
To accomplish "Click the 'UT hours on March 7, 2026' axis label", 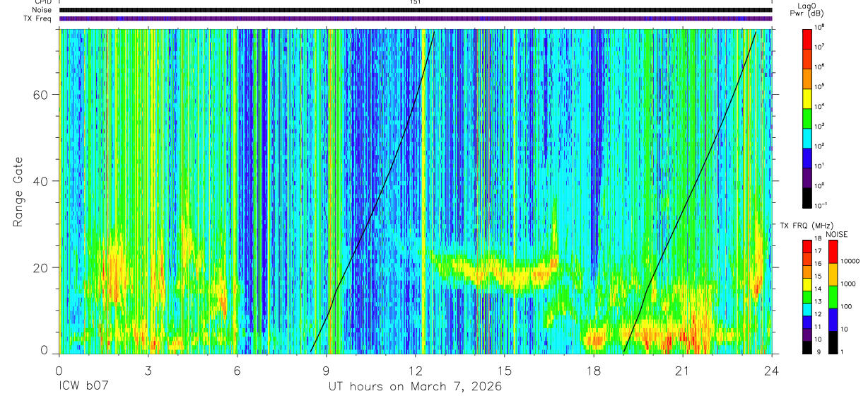I will tap(415, 387).
